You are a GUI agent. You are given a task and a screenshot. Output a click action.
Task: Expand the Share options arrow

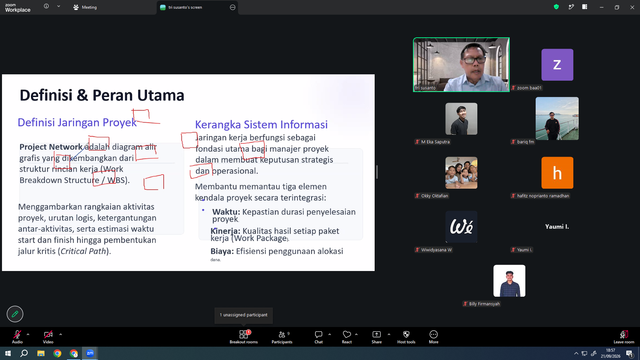(x=389, y=334)
